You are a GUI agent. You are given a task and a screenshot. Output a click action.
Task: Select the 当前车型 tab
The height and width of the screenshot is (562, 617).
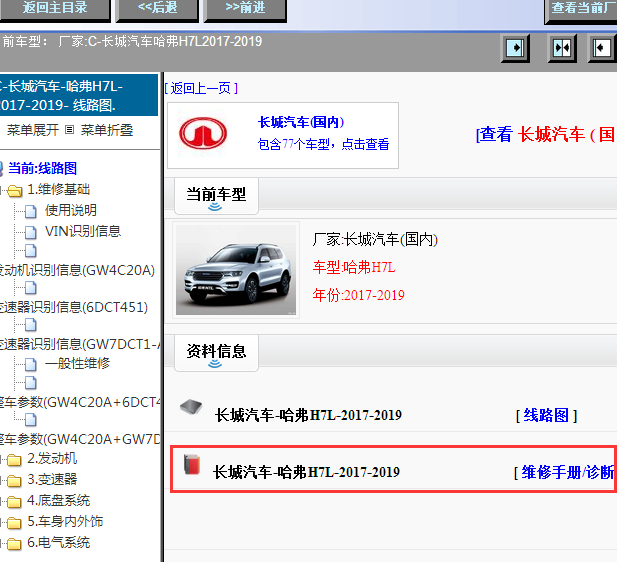[216, 196]
